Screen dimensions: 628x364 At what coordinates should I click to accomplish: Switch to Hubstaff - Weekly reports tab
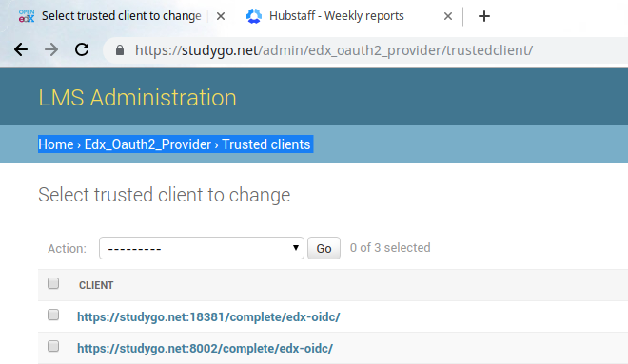(337, 16)
